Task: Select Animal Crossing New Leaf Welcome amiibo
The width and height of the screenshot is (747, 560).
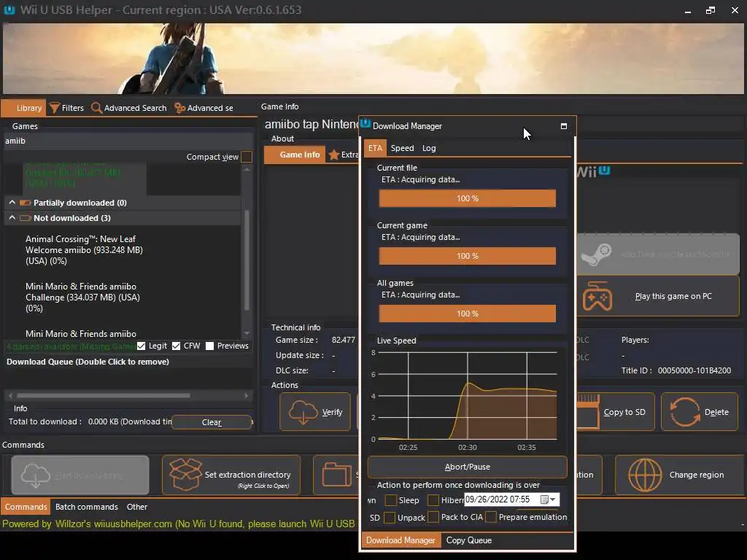Action: 85,250
